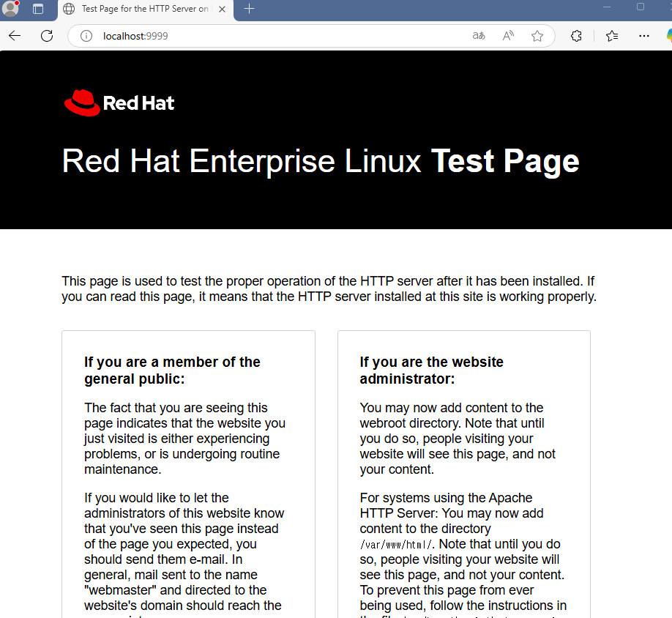Image resolution: width=672 pixels, height=618 pixels.
Task: Open the Copilot icon at toolbar edge
Action: pos(669,36)
